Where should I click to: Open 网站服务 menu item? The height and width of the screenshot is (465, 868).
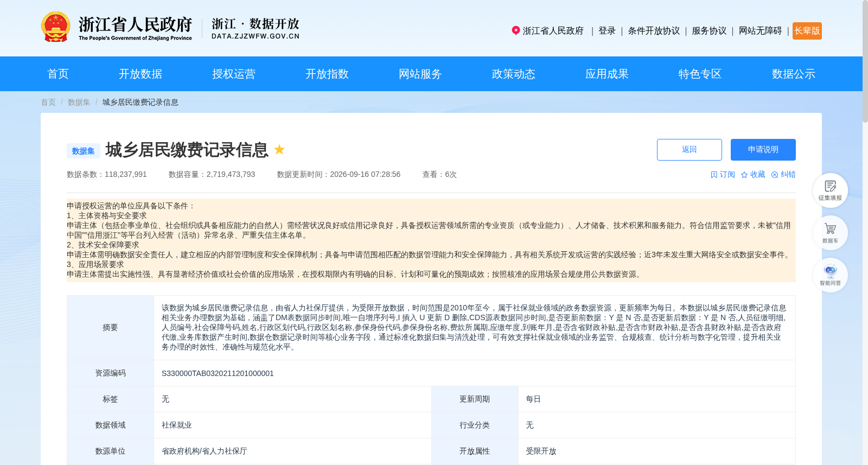[x=420, y=74]
